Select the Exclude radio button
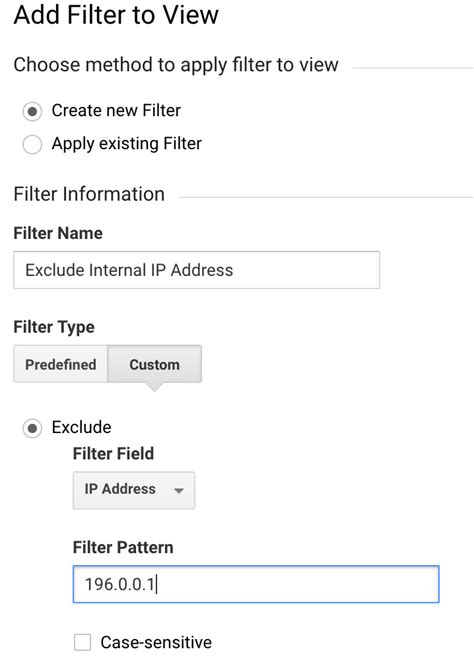 pyautogui.click(x=32, y=428)
